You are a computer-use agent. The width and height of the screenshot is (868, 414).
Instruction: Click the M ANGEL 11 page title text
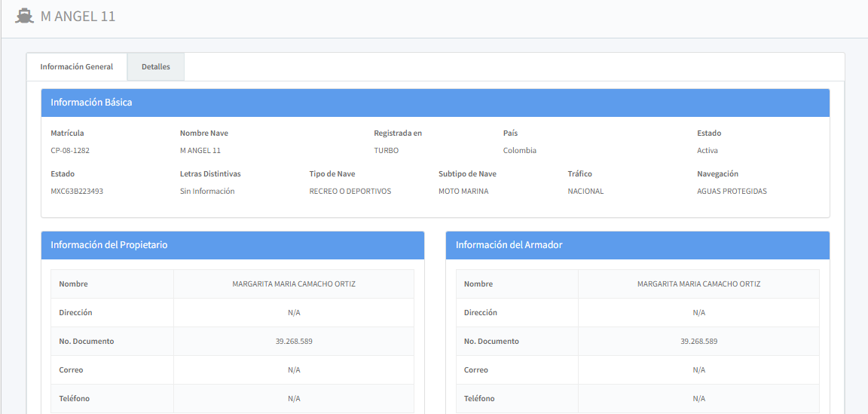click(x=78, y=16)
